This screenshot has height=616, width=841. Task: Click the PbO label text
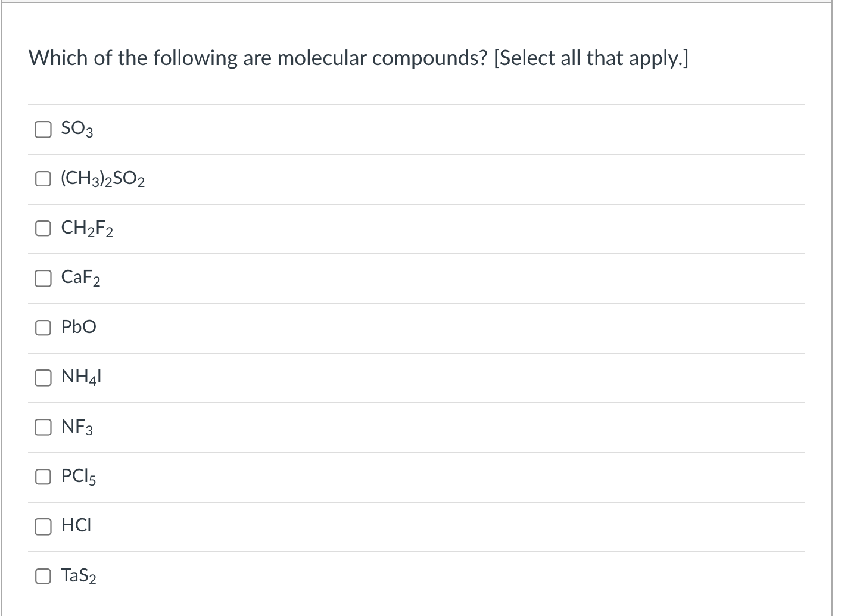coord(78,326)
